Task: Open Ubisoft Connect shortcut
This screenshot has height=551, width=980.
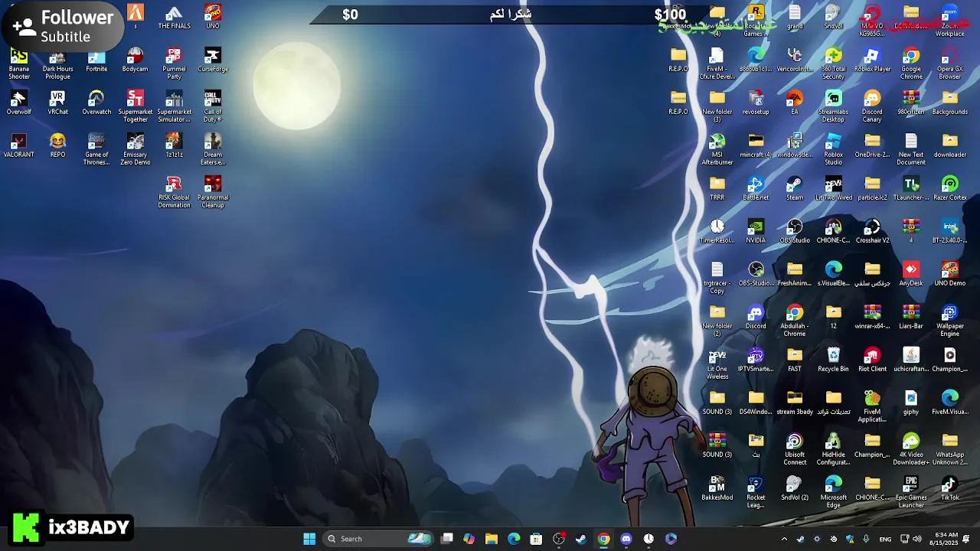Action: point(795,450)
